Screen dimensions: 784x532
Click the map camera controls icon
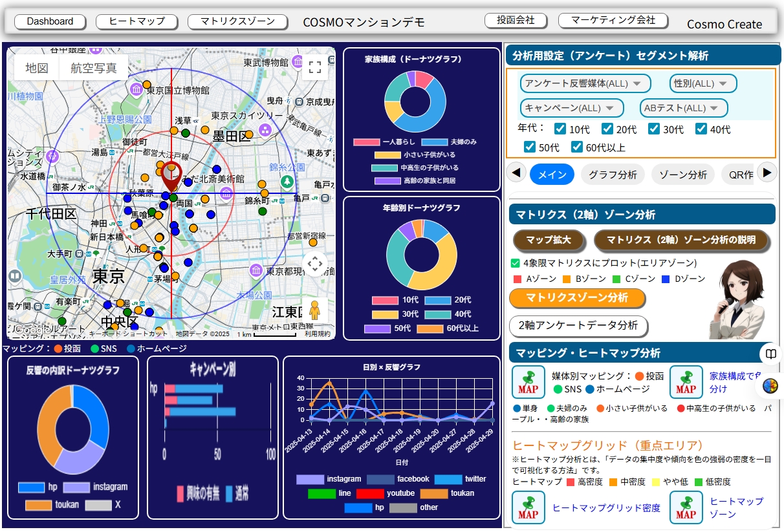point(315,264)
